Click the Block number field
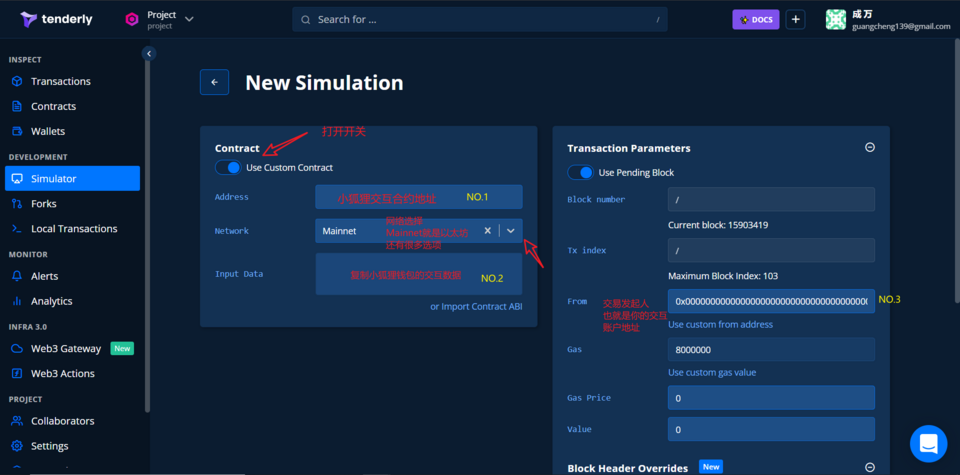Viewport: 960px width, 475px height. click(x=771, y=200)
